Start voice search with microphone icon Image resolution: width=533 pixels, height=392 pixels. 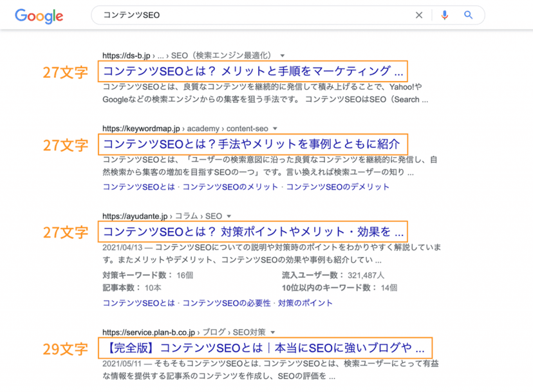[444, 15]
